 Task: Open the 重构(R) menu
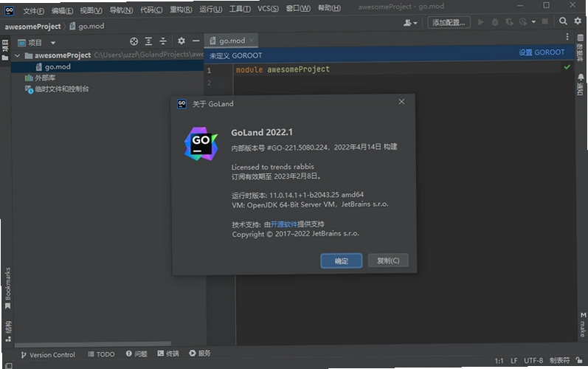click(181, 10)
